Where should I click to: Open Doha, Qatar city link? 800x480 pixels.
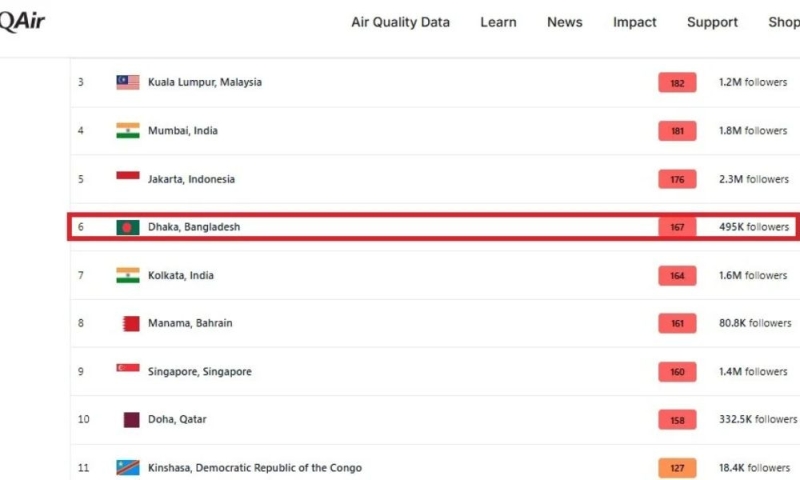pos(177,419)
